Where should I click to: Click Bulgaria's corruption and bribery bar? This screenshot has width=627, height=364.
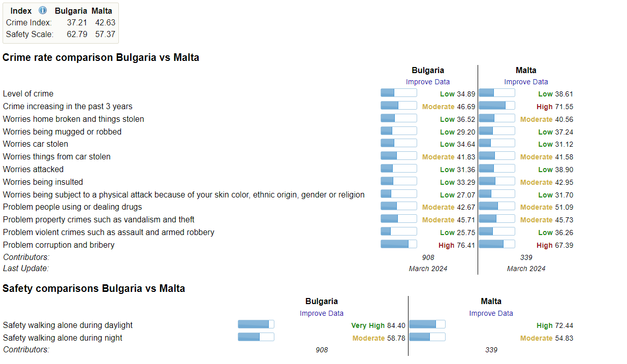[398, 244]
